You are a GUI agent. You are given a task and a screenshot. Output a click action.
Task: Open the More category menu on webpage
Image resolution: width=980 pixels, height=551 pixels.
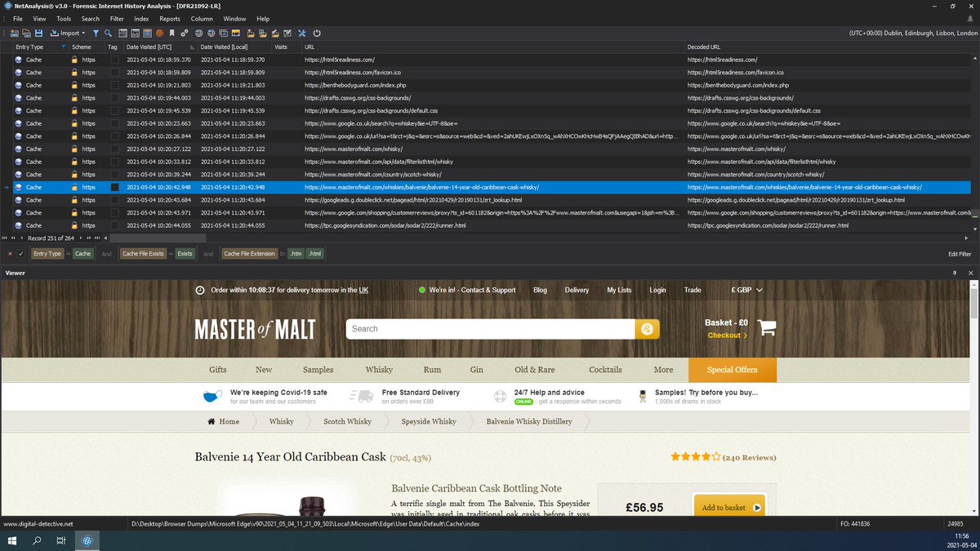coord(664,370)
